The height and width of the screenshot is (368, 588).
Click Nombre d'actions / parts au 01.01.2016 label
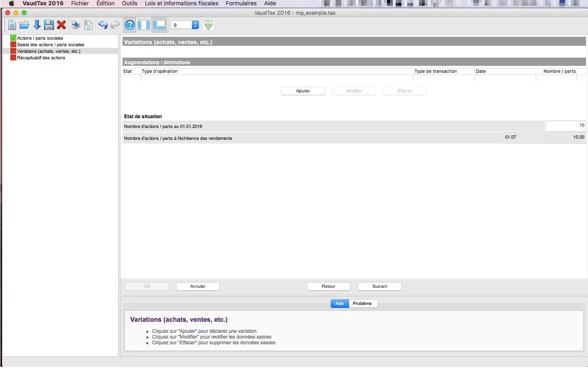coord(163,126)
